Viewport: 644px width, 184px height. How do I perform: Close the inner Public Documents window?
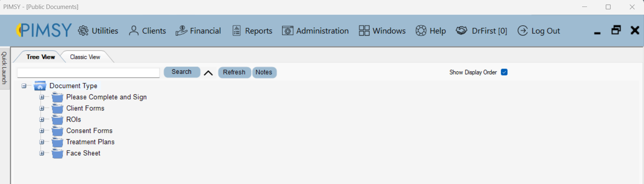click(x=635, y=30)
